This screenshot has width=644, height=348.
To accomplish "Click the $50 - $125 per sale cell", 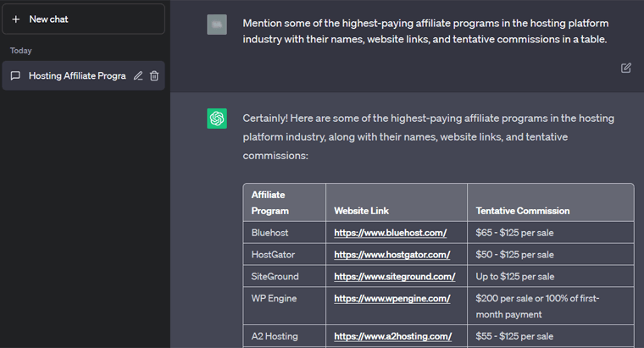I will [550, 254].
